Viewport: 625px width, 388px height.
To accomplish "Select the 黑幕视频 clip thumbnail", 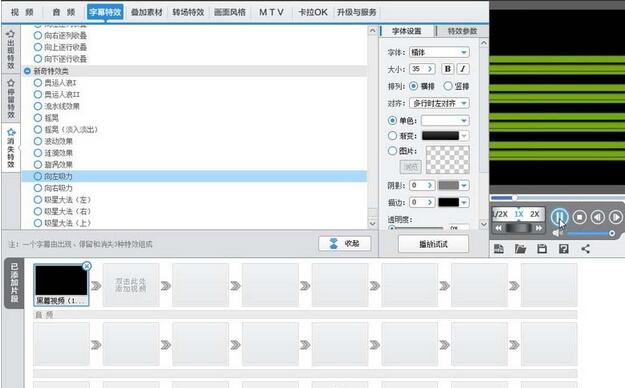I will click(61, 285).
